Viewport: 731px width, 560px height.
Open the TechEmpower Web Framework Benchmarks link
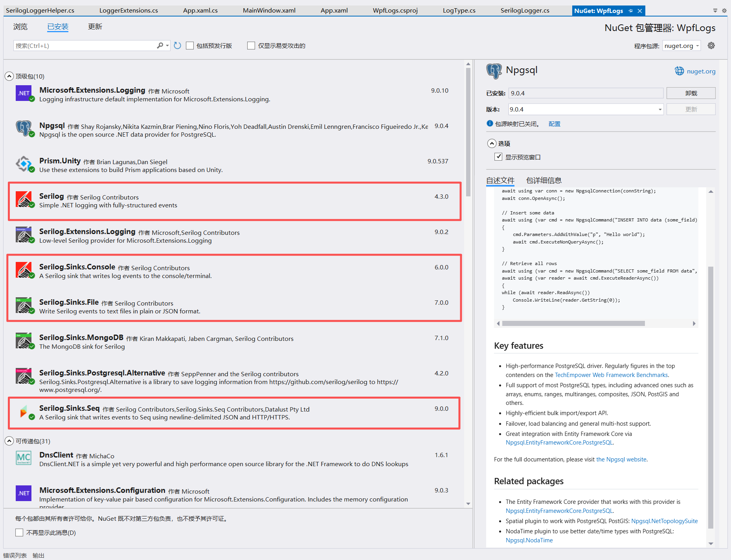point(611,375)
